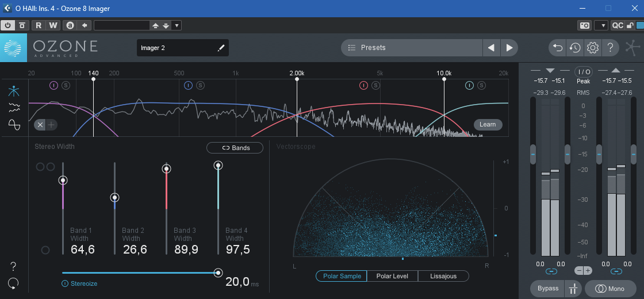Open the Presets menu
Screen dimensions: 644x299
click(412, 48)
